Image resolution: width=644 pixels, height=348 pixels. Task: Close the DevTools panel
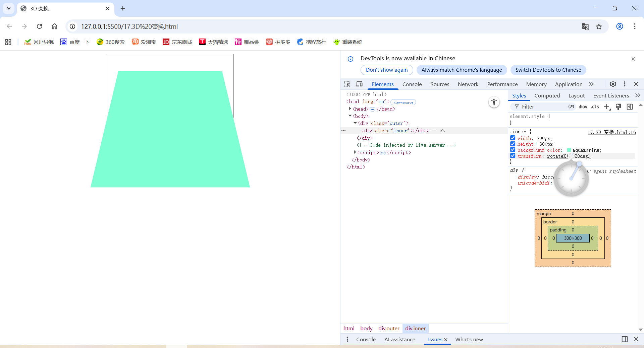pos(636,84)
